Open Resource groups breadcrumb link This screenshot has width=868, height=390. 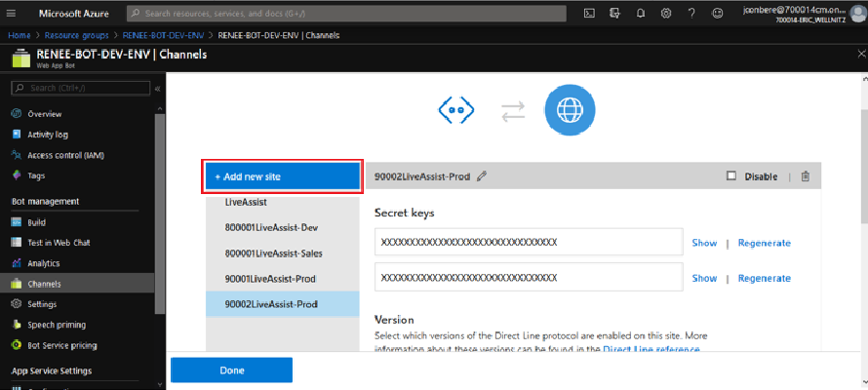[x=77, y=35]
